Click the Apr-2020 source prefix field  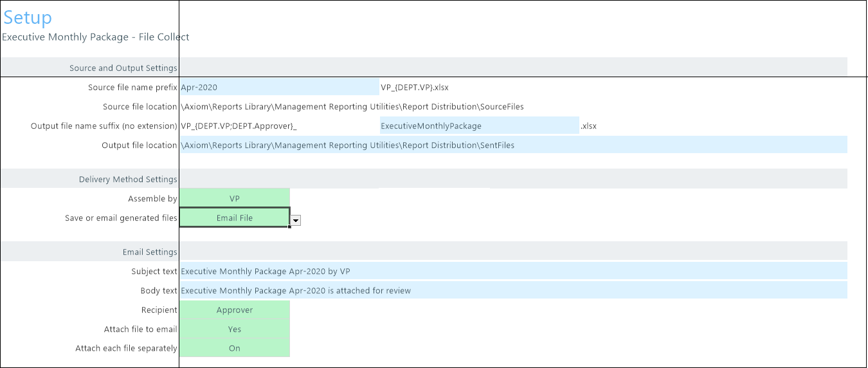tap(279, 87)
